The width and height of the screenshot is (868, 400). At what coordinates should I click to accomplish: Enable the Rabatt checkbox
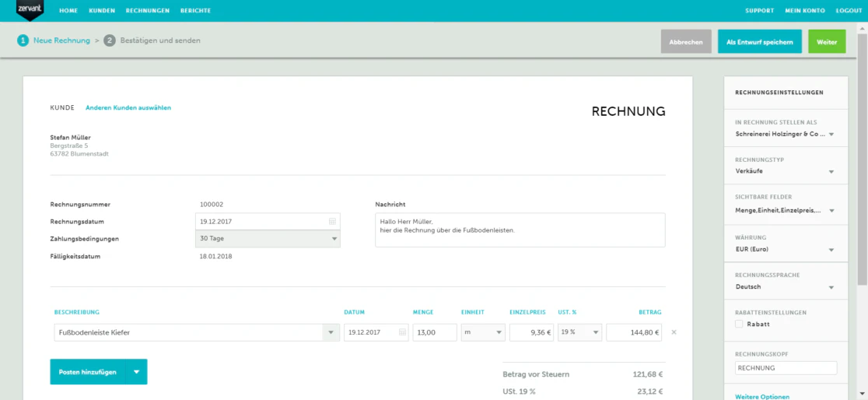tap(739, 324)
